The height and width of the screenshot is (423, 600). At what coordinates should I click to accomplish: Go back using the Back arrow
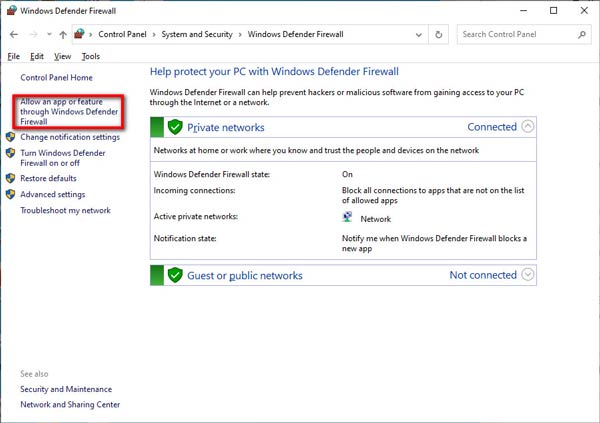[14, 34]
